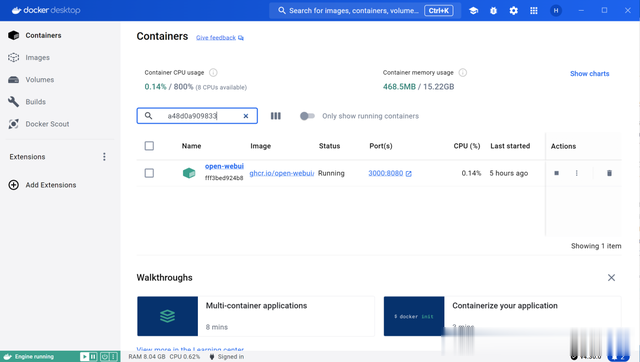640x362 pixels.
Task: Open engine options three-dot menu
Action: click(x=113, y=357)
